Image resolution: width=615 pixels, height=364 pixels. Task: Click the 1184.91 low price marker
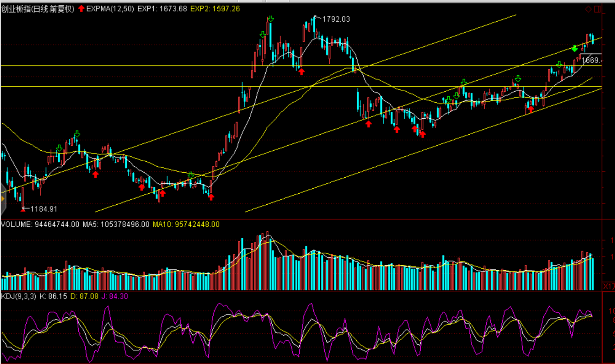(43, 209)
